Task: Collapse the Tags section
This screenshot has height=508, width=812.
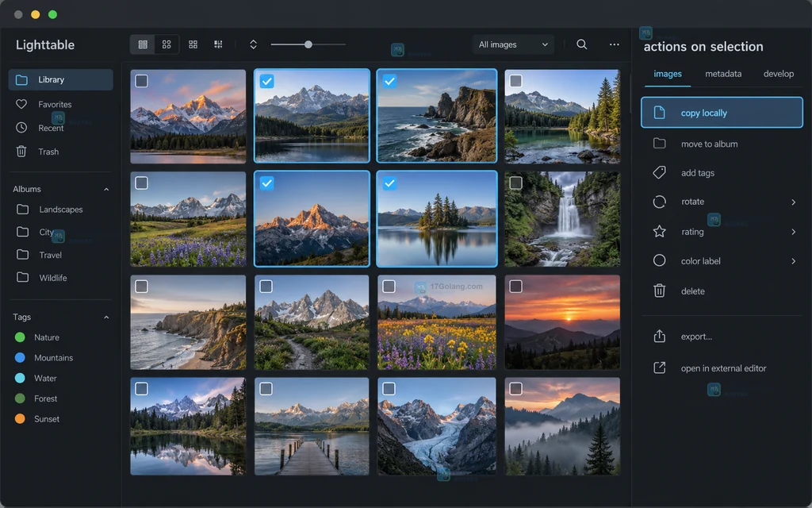Action: (x=106, y=317)
